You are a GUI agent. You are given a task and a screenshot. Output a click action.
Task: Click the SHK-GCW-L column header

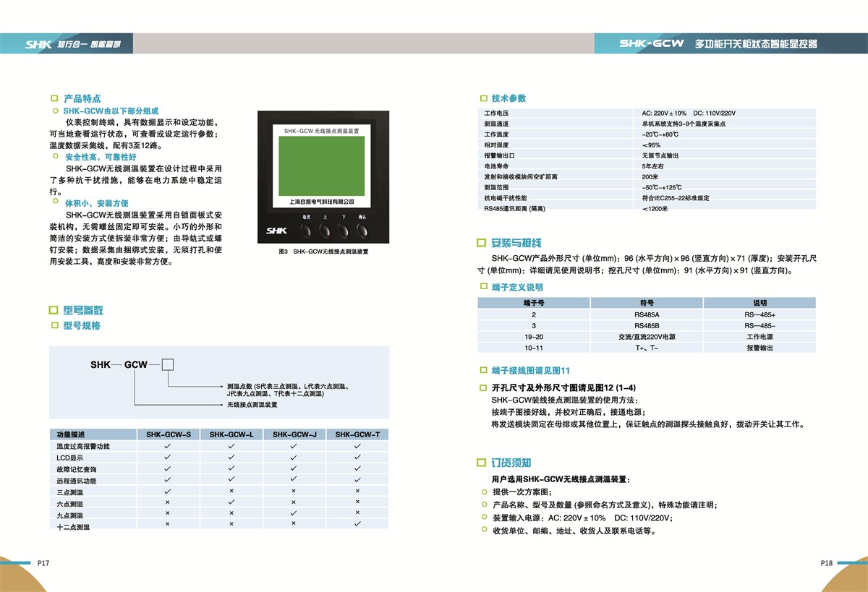click(x=231, y=434)
